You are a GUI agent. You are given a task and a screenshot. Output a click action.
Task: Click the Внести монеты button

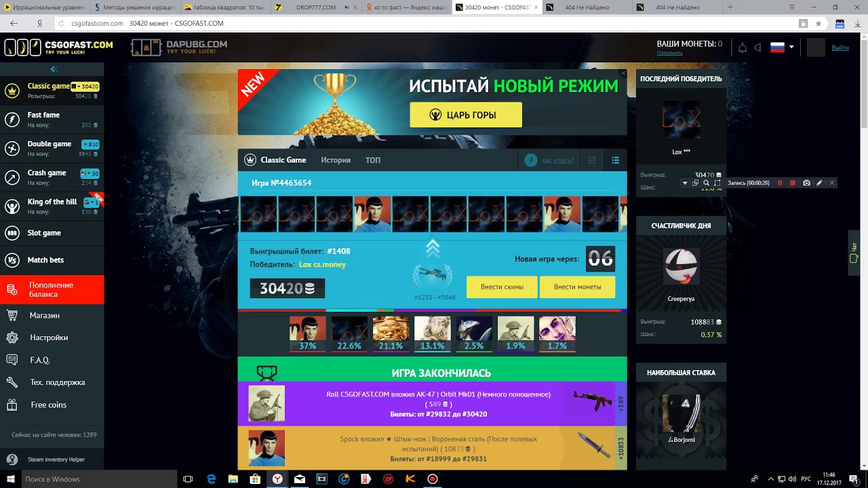coord(577,287)
